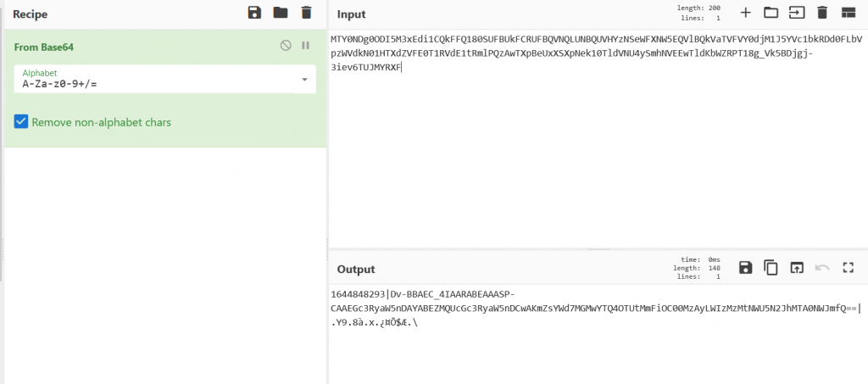Screen dimensions: 868x384
Task: Undo the output-to-input switch
Action: pyautogui.click(x=821, y=268)
